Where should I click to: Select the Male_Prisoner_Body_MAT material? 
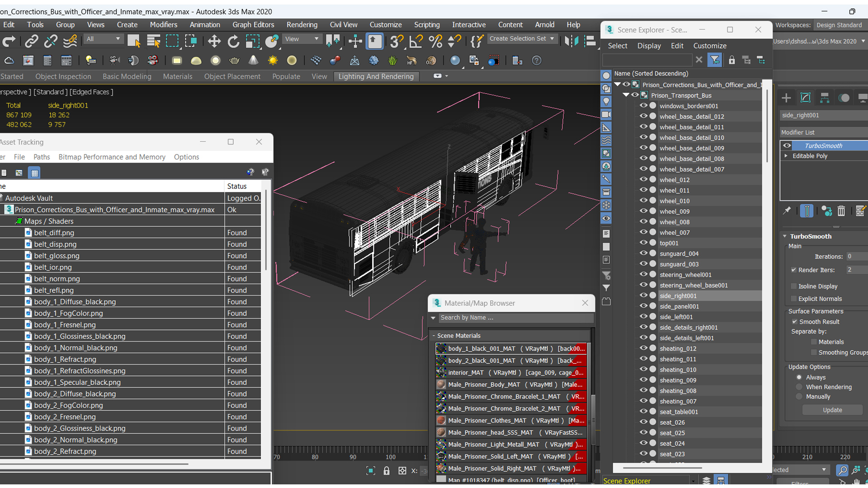pyautogui.click(x=511, y=385)
